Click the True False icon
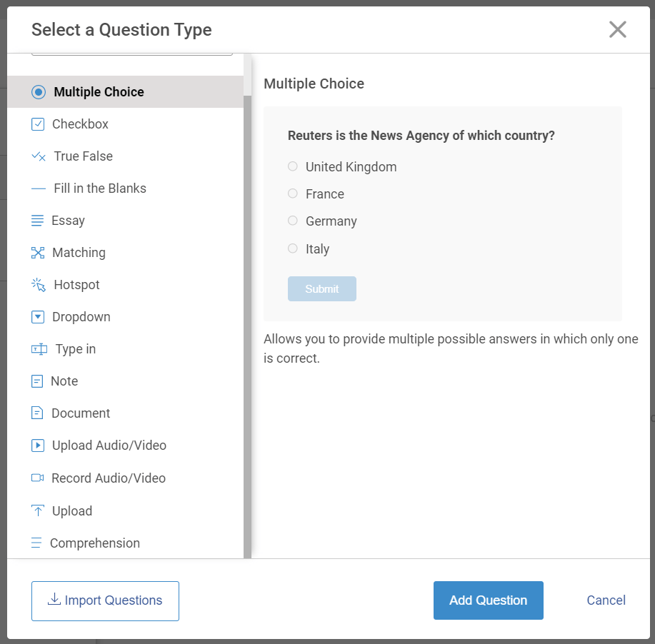 [39, 156]
